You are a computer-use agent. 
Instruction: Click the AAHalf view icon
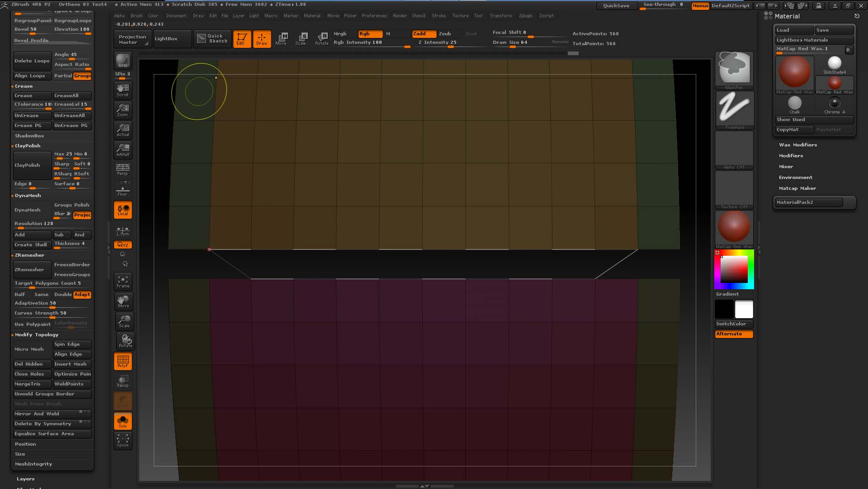pos(123,150)
